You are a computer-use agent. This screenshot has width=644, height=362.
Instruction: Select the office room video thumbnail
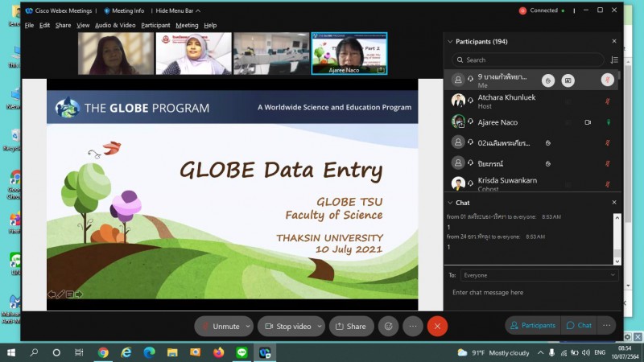coord(271,54)
